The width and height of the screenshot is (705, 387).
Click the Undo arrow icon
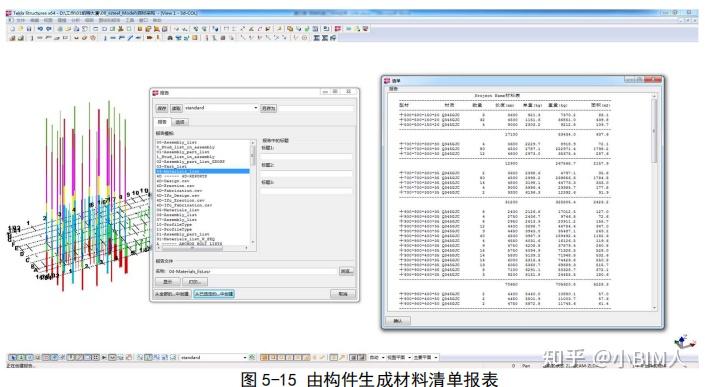click(x=40, y=29)
